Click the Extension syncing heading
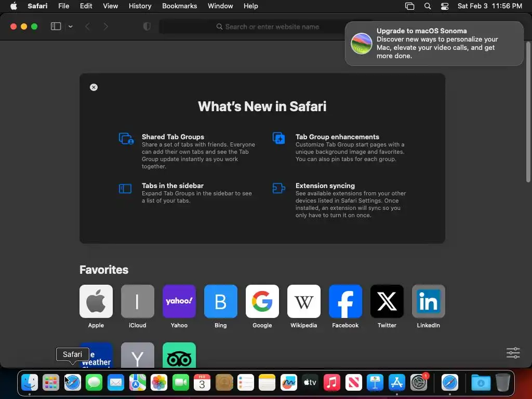The width and height of the screenshot is (532, 399). tap(325, 185)
